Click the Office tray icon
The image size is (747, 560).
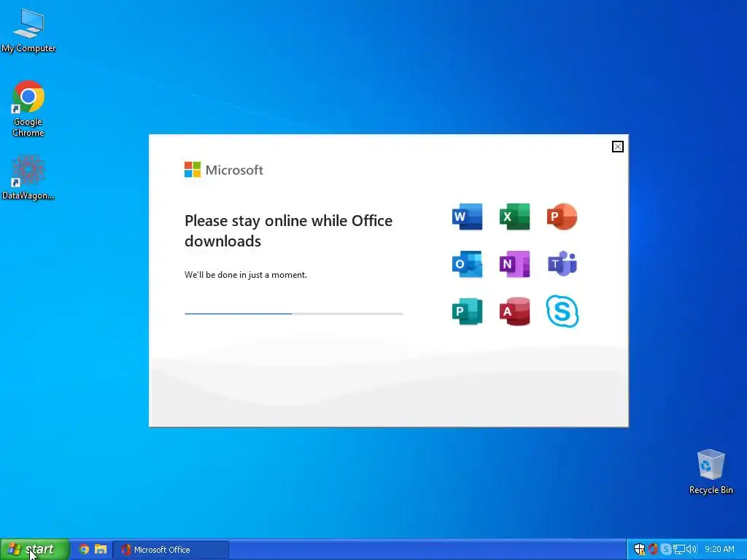click(653, 549)
